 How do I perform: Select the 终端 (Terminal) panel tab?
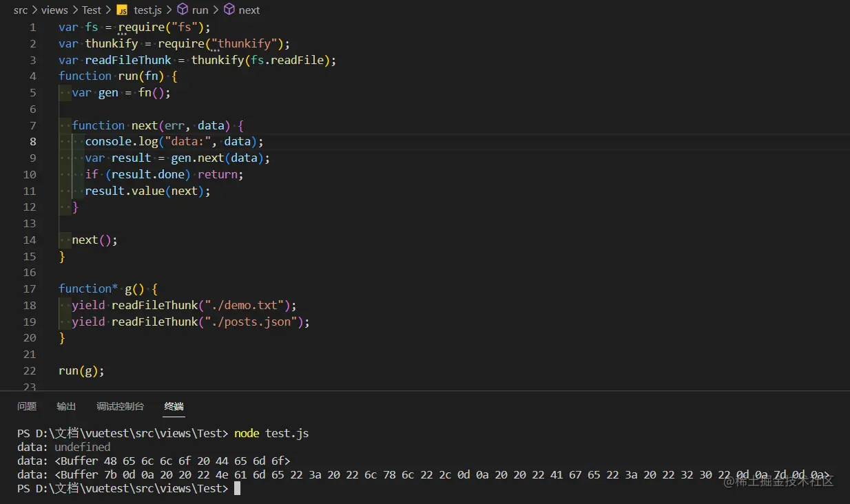point(174,406)
